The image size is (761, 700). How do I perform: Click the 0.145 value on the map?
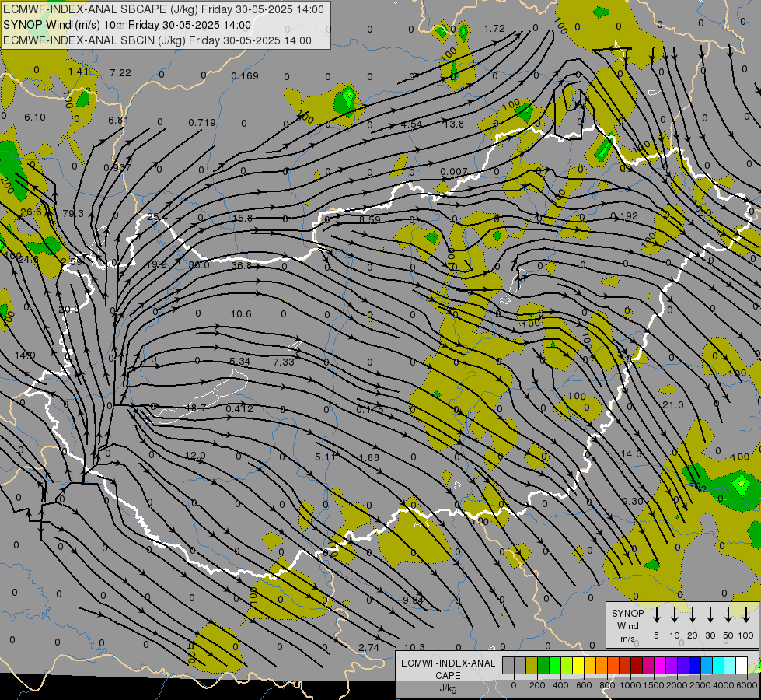point(370,410)
